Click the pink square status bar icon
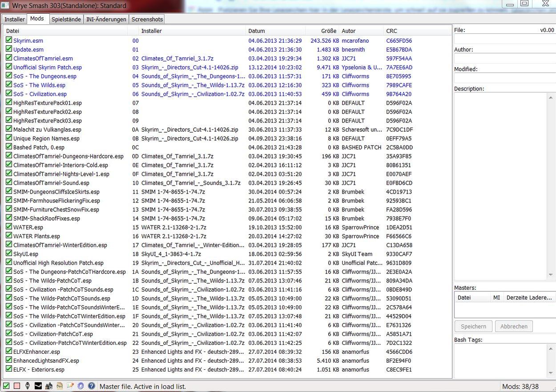This screenshot has height=392, width=556. 17,386
